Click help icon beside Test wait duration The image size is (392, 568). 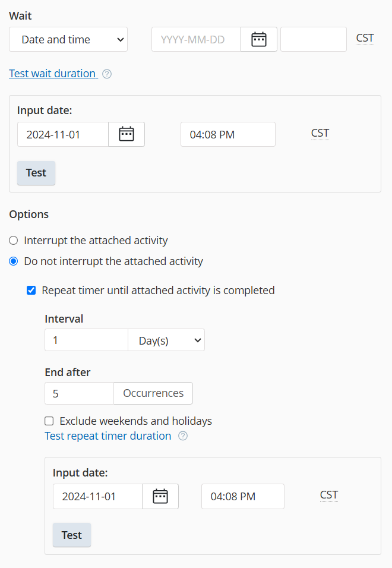107,74
